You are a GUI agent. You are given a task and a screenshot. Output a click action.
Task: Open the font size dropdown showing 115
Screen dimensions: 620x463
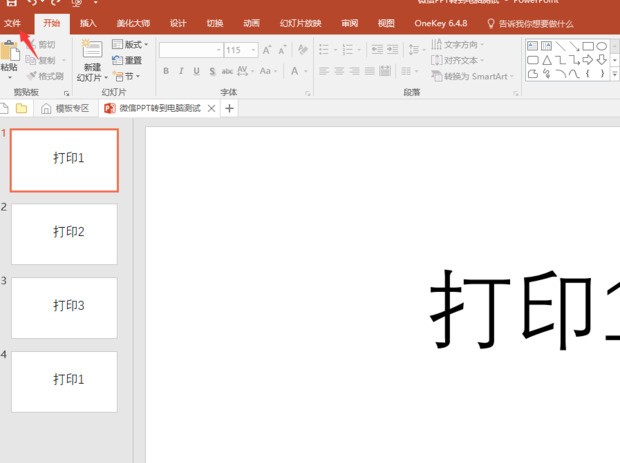tap(253, 50)
